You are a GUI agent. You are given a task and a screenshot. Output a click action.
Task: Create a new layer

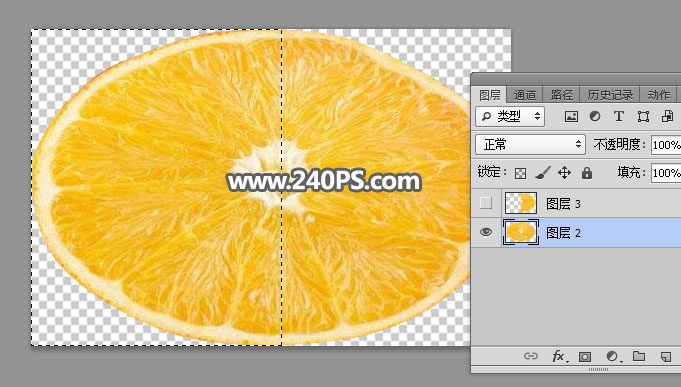click(x=665, y=357)
